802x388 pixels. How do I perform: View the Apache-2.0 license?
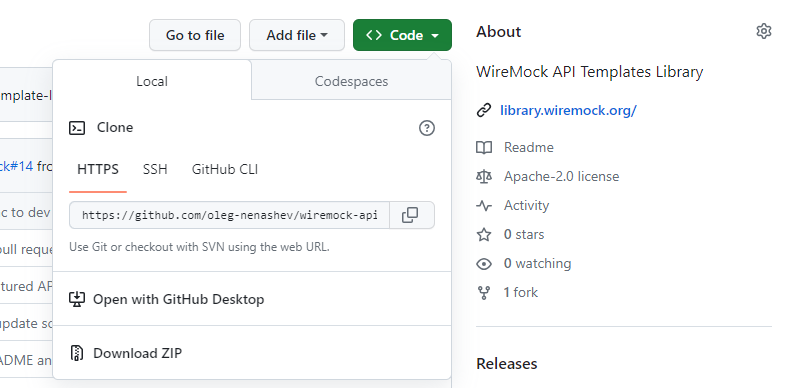pyautogui.click(x=561, y=176)
